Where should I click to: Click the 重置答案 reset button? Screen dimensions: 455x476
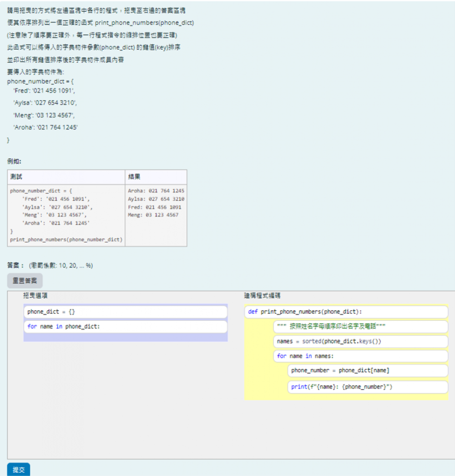[x=25, y=281]
